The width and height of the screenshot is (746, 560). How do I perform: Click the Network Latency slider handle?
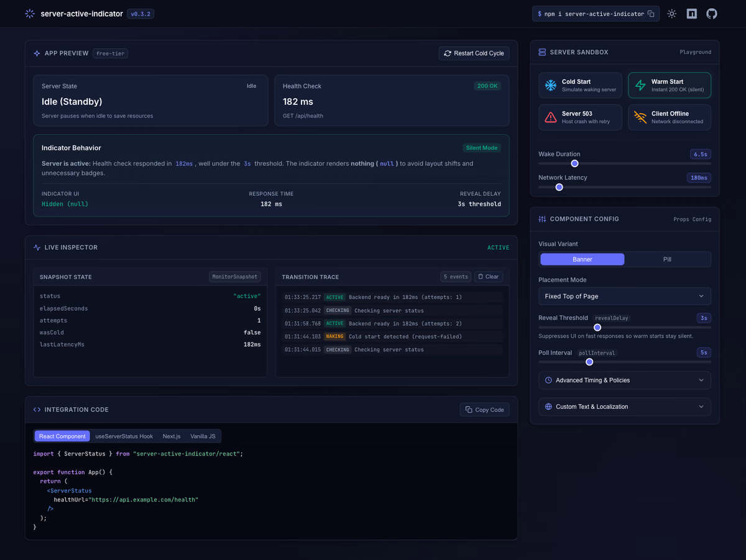tap(559, 187)
